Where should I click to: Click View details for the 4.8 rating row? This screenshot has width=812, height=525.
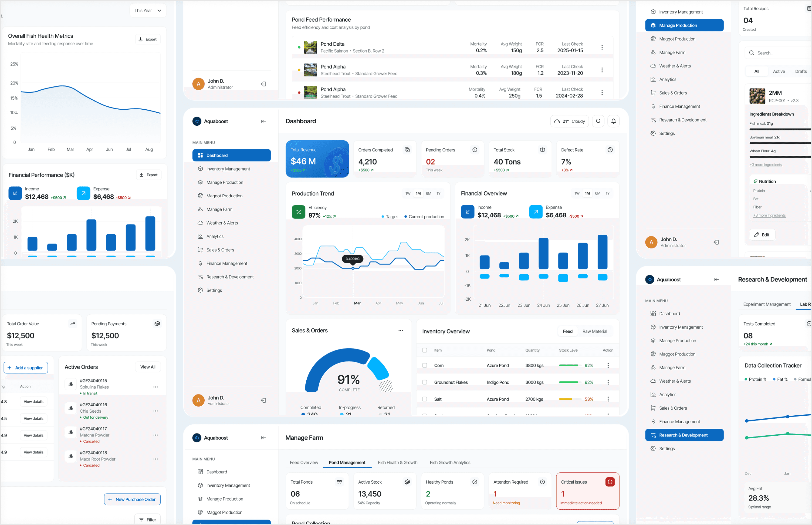[34, 402]
